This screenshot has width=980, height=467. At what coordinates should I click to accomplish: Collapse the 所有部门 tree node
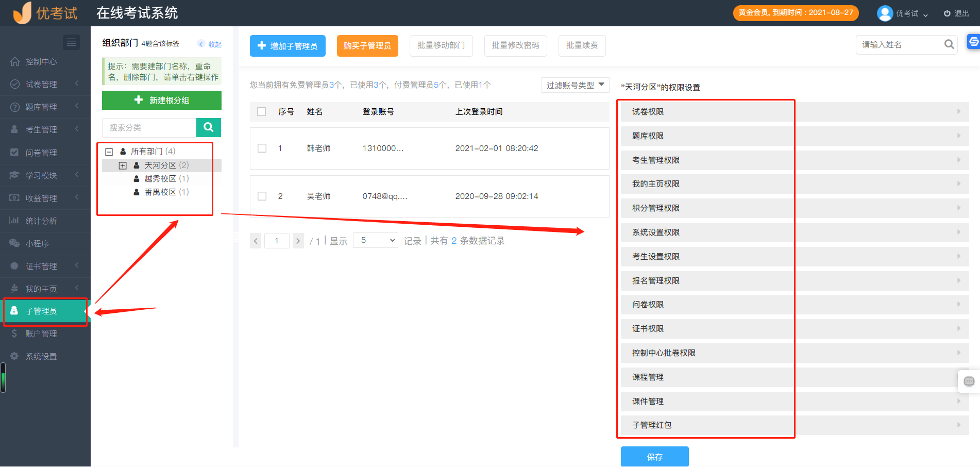pyautogui.click(x=109, y=152)
